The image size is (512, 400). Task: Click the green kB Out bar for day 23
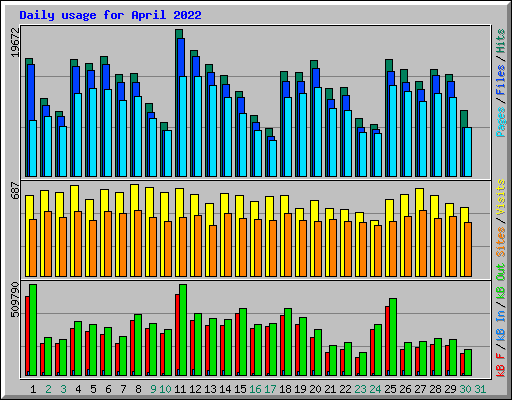pos(363,364)
